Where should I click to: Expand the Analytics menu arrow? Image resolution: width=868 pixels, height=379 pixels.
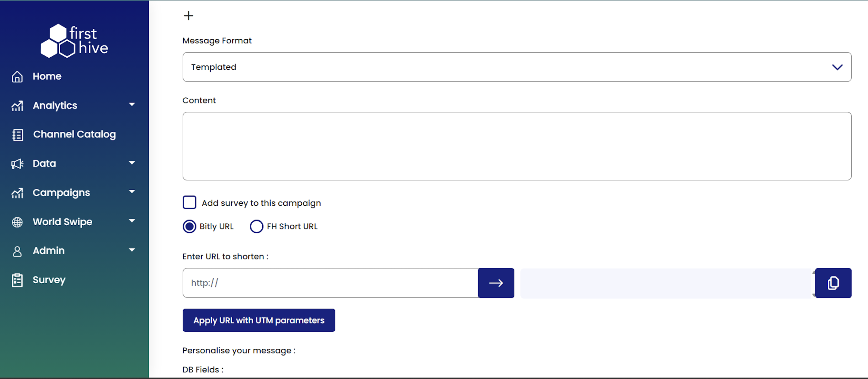pyautogui.click(x=132, y=105)
